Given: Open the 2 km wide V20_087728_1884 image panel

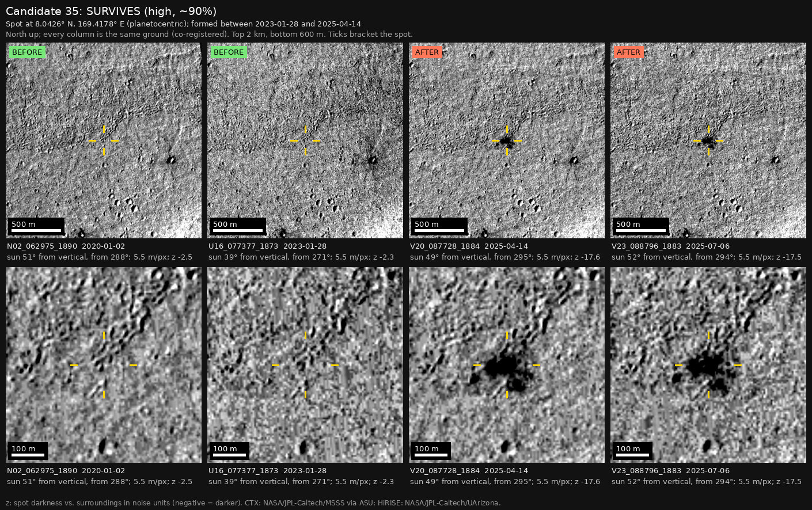Looking at the screenshot, I should point(507,140).
